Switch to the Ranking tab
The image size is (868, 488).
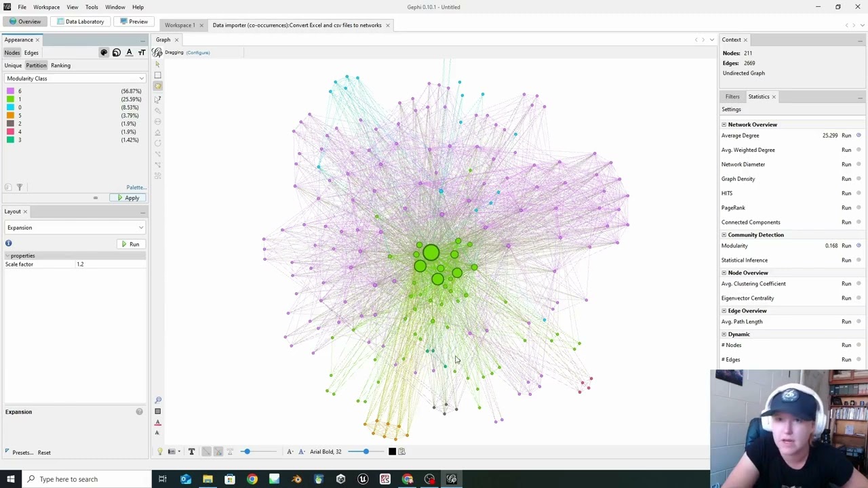tap(60, 65)
